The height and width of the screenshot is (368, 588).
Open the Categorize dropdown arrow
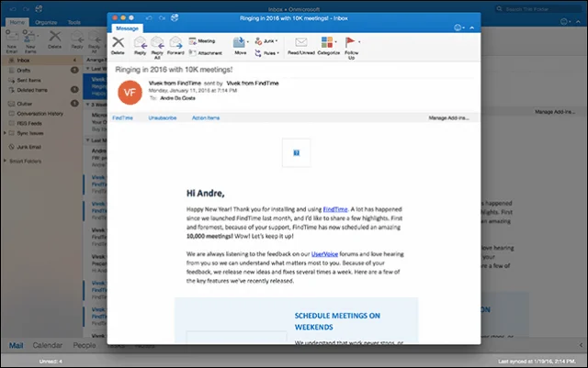(x=335, y=41)
